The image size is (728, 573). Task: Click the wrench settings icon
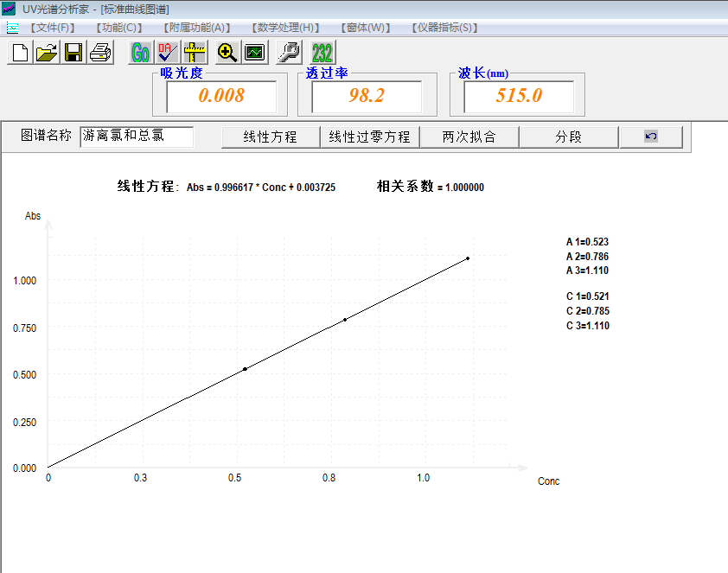[289, 53]
